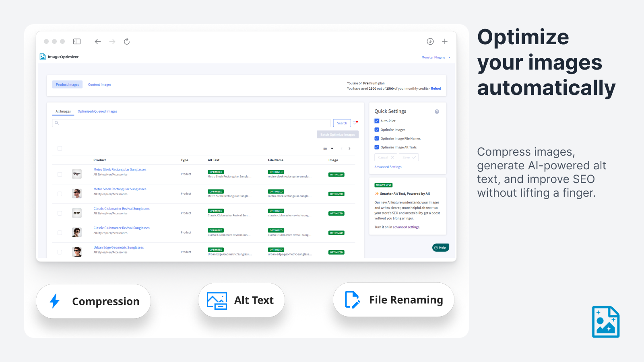Click the urban-edge-geometric-sunglass file name

coord(290,254)
